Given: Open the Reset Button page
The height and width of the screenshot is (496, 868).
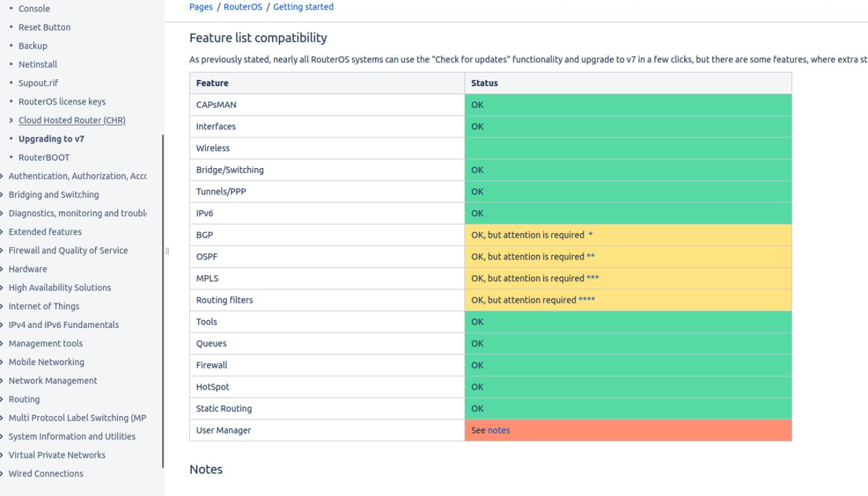Looking at the screenshot, I should pyautogui.click(x=45, y=27).
